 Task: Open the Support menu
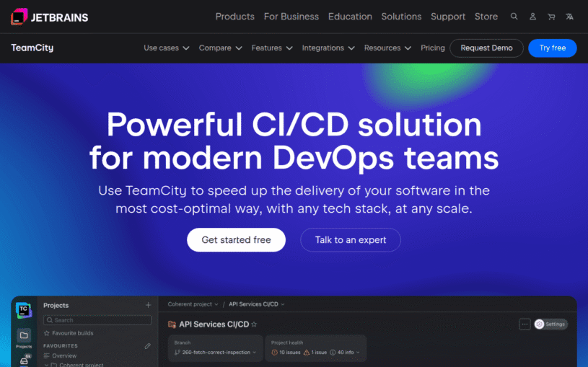pos(448,17)
